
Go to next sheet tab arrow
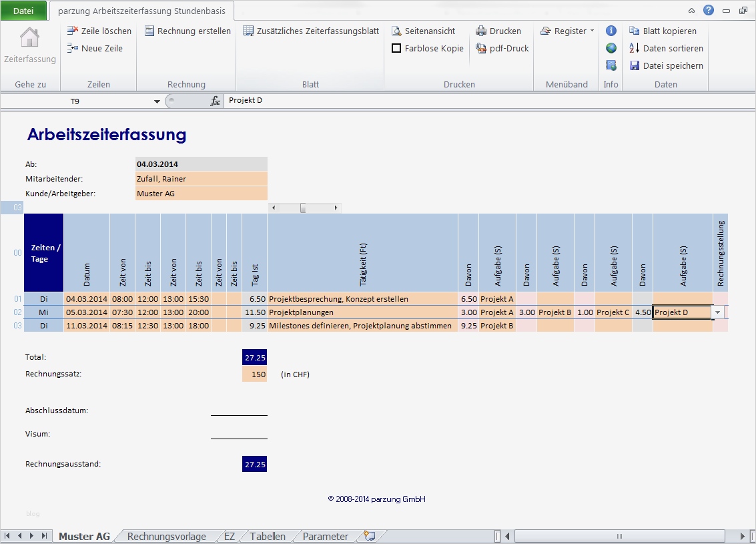[32, 536]
